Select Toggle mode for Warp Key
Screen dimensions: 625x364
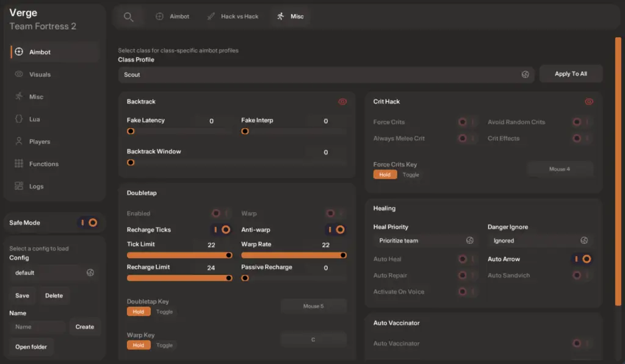[164, 345]
